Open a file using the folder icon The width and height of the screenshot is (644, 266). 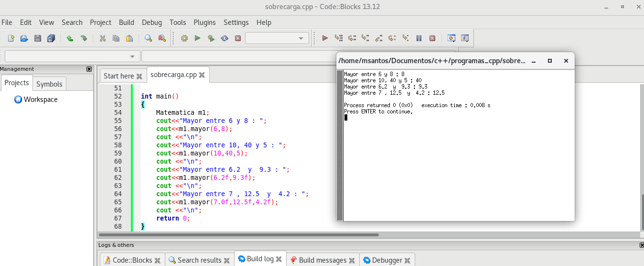click(24, 38)
